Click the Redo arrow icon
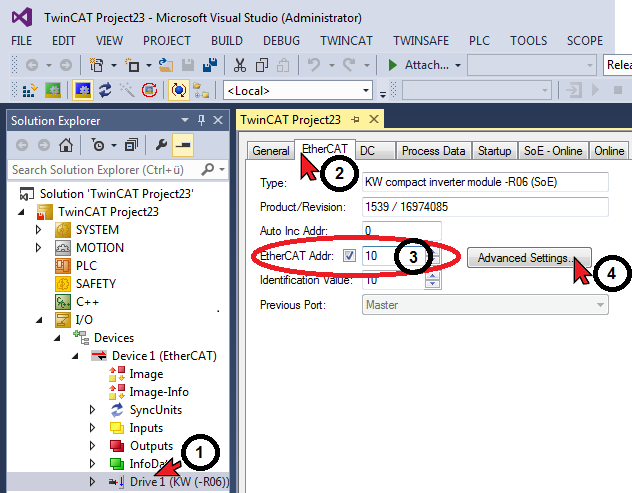The width and height of the screenshot is (632, 493). 349,64
